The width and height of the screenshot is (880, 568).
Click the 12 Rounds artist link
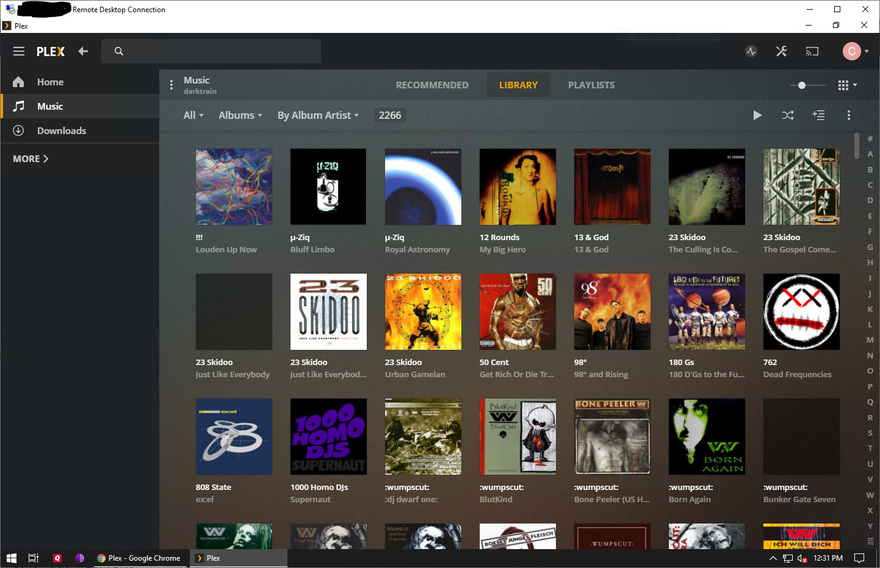pos(499,237)
